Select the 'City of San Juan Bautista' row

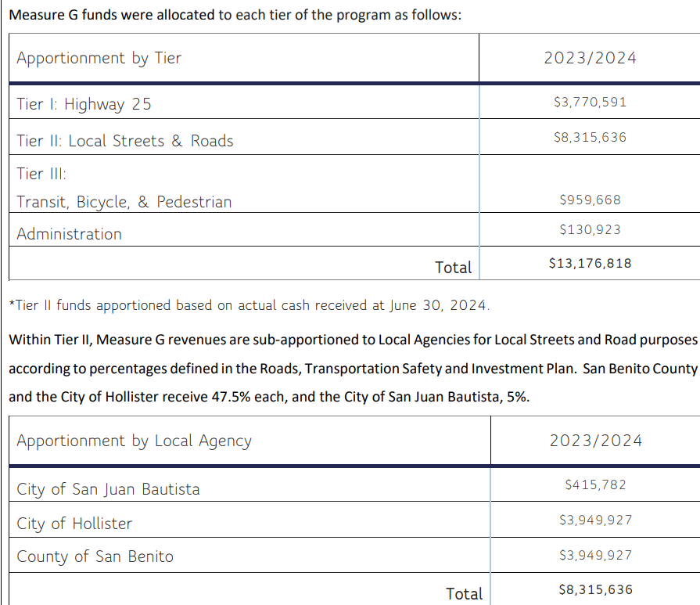pyautogui.click(x=108, y=489)
